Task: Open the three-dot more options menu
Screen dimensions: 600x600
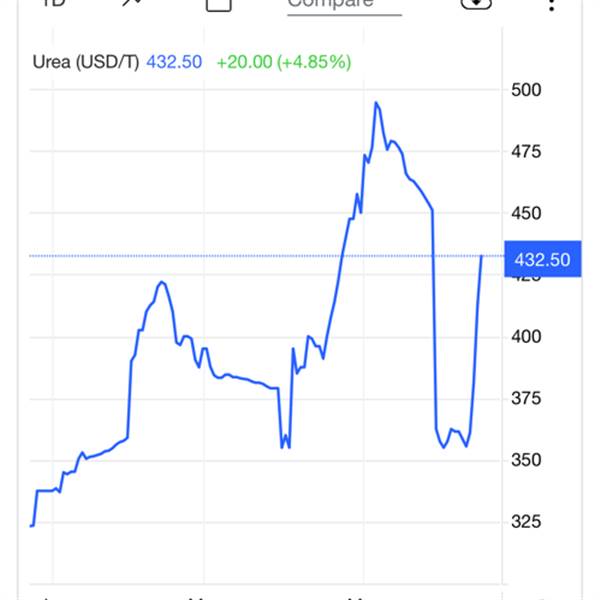Action: tap(551, 5)
